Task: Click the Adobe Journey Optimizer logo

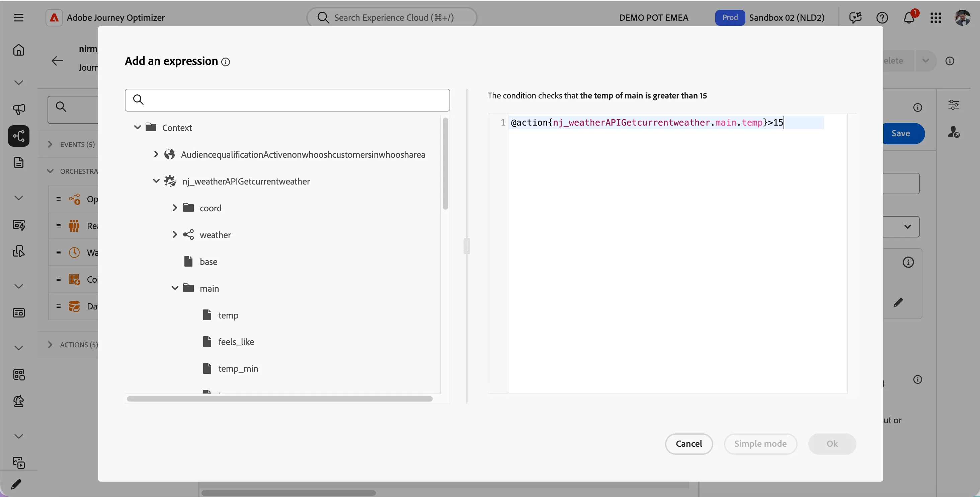Action: [x=54, y=17]
